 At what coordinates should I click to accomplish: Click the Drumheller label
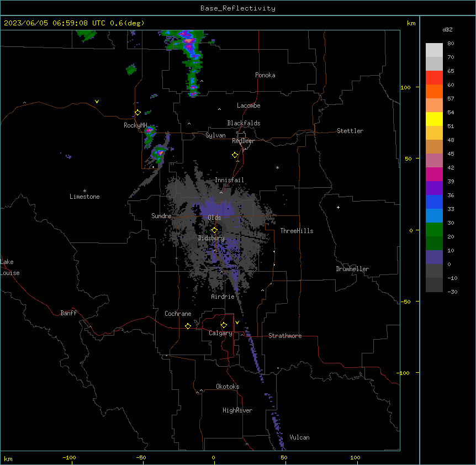click(352, 269)
